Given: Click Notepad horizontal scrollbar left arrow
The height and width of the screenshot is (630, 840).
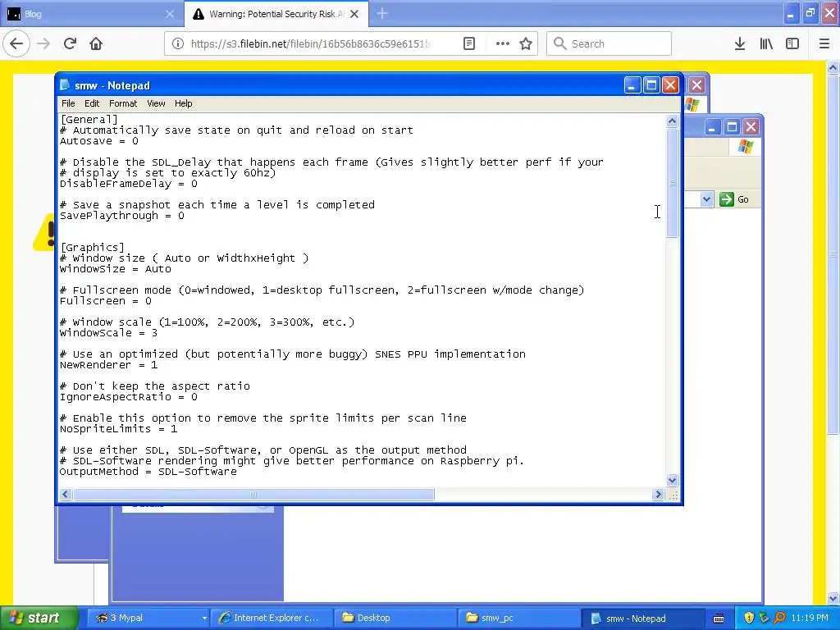Looking at the screenshot, I should click(x=66, y=495).
